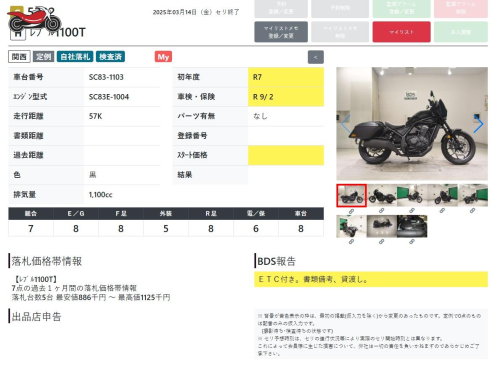Open マイリストメモ 登録/変更 button
Image resolution: width=500 pixels, height=379 pixels.
(281, 32)
